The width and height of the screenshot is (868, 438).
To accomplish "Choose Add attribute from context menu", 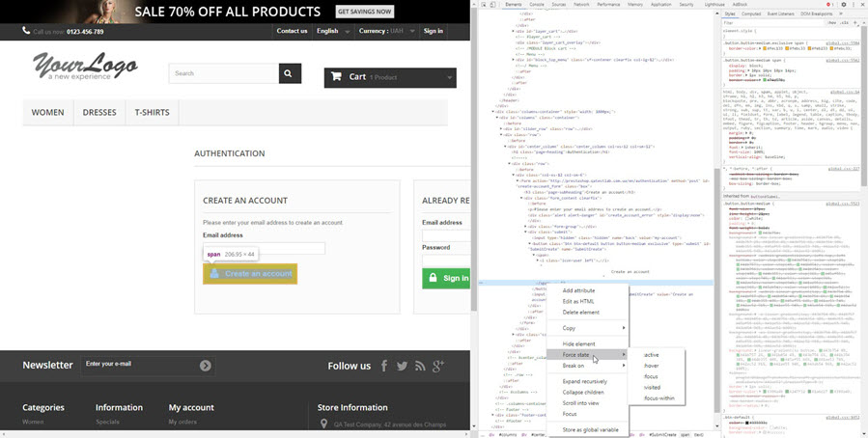I will [587, 290].
